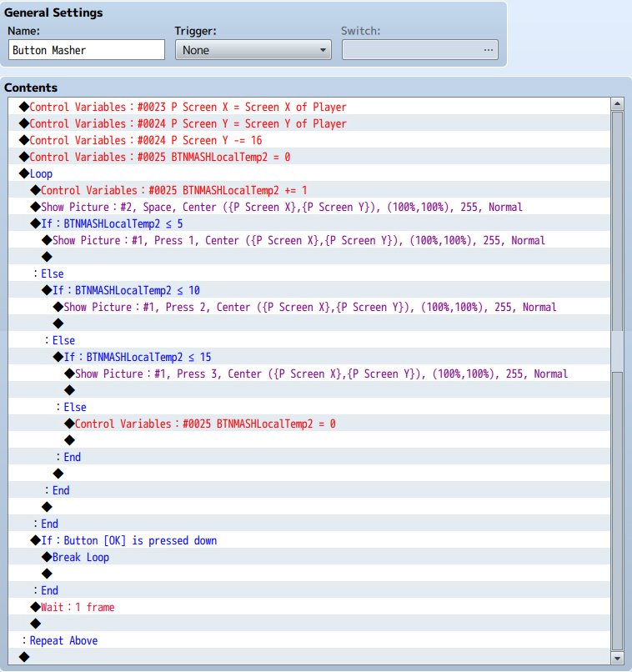Select the empty row below 'Wait: 1 frame'
This screenshot has width=632, height=672.
coord(309,624)
